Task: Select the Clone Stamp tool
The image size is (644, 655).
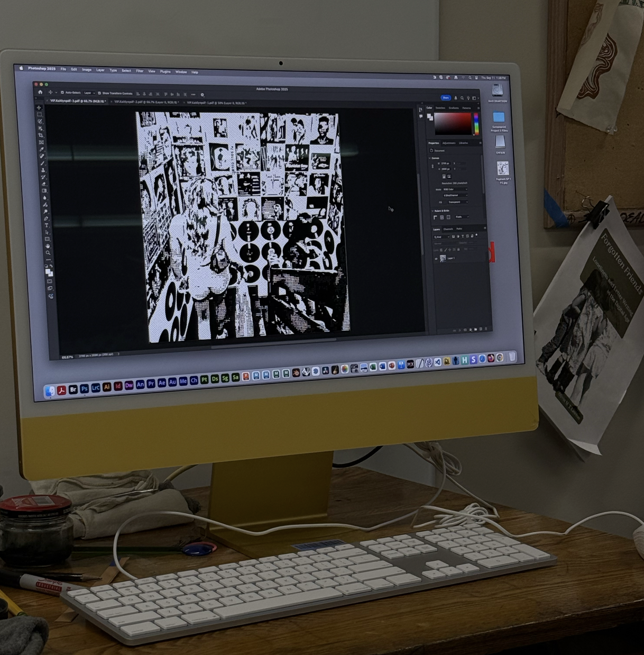Action: click(x=43, y=170)
